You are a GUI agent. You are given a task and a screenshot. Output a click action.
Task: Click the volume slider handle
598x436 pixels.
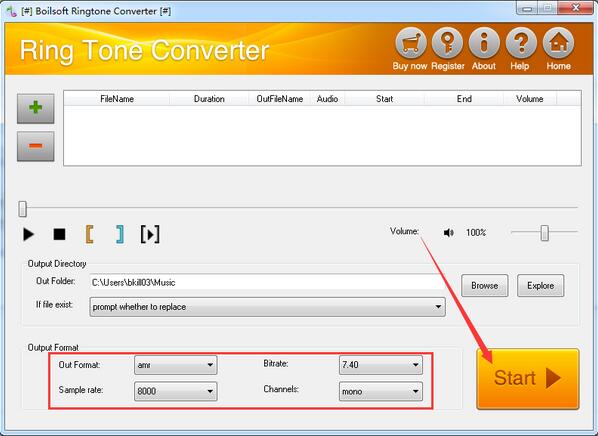pos(545,233)
